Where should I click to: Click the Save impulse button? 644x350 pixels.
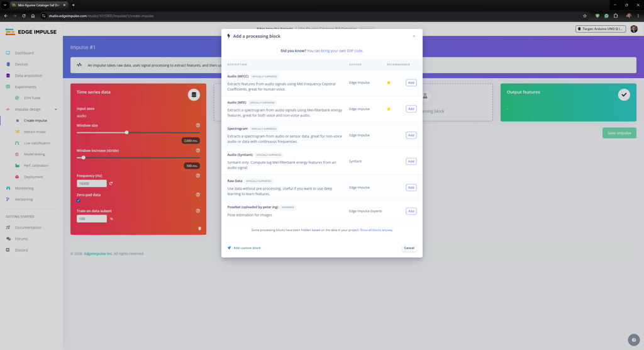(x=619, y=133)
